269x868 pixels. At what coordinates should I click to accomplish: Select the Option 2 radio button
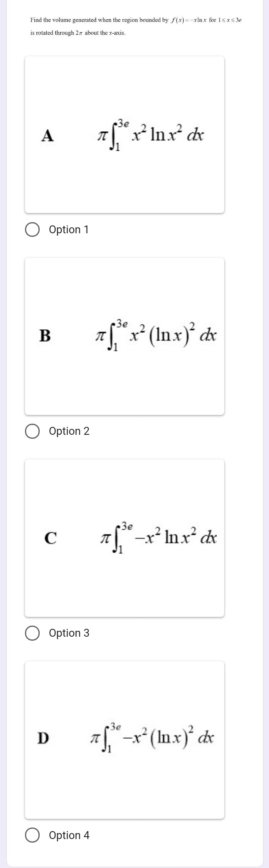coord(32,431)
